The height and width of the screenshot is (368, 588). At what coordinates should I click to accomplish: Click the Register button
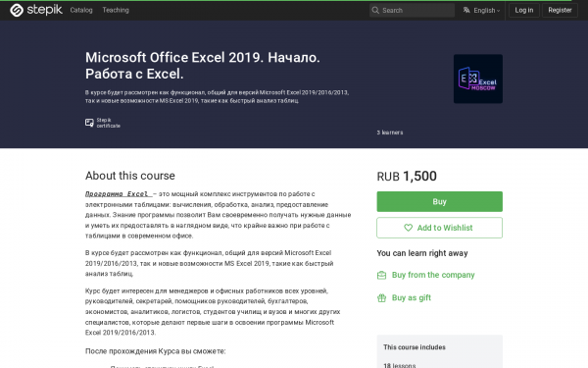(560, 10)
